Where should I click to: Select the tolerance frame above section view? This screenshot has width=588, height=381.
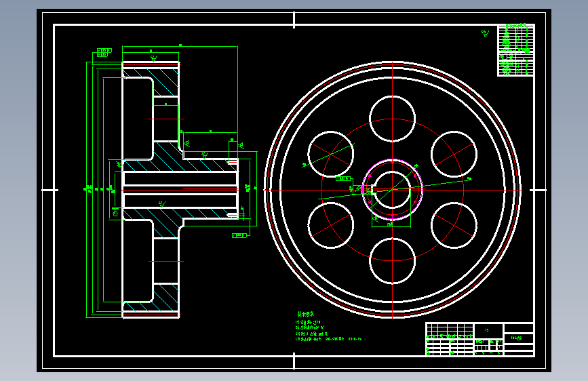104,52
